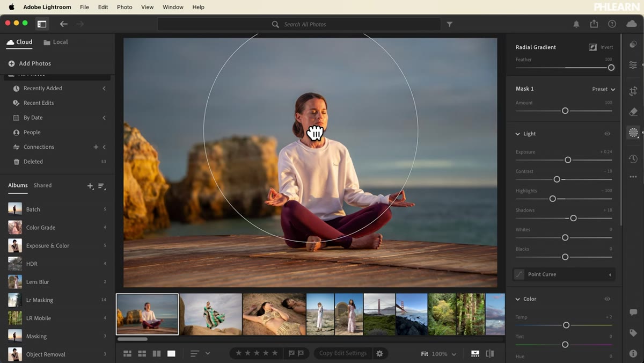Image resolution: width=644 pixels, height=363 pixels.
Task: Select the Masking tool
Action: 633,133
